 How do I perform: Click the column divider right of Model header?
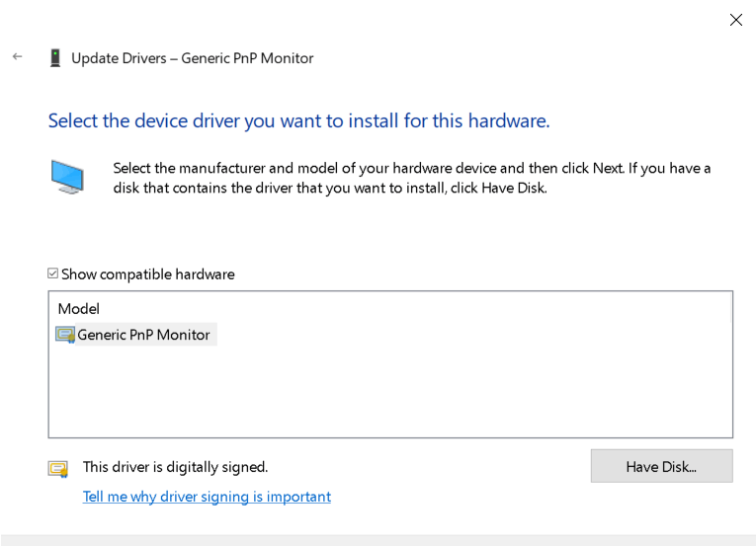tap(731, 309)
